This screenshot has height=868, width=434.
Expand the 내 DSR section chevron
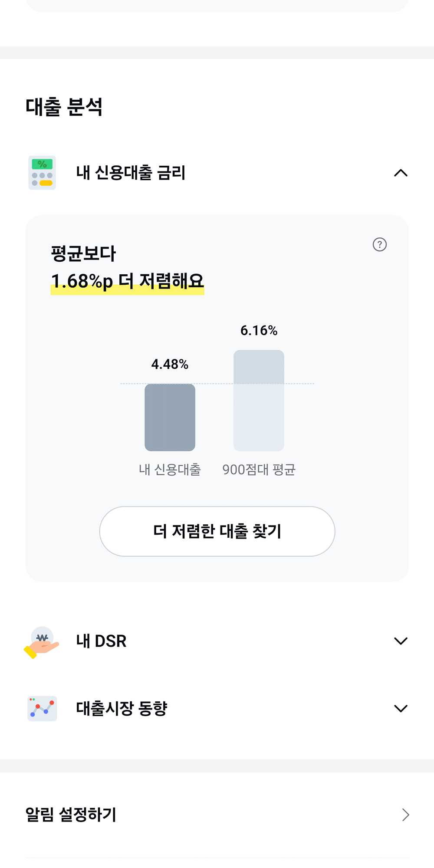[401, 641]
